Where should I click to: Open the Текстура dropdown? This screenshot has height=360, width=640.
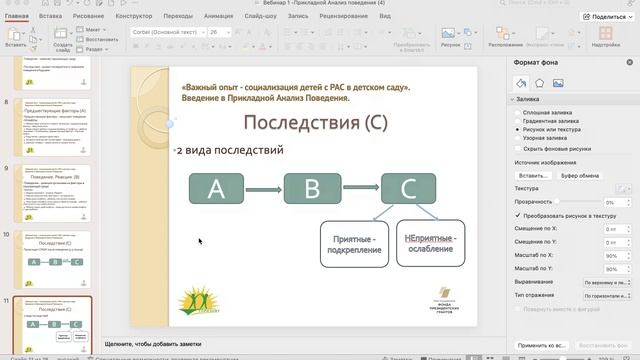coord(624,189)
